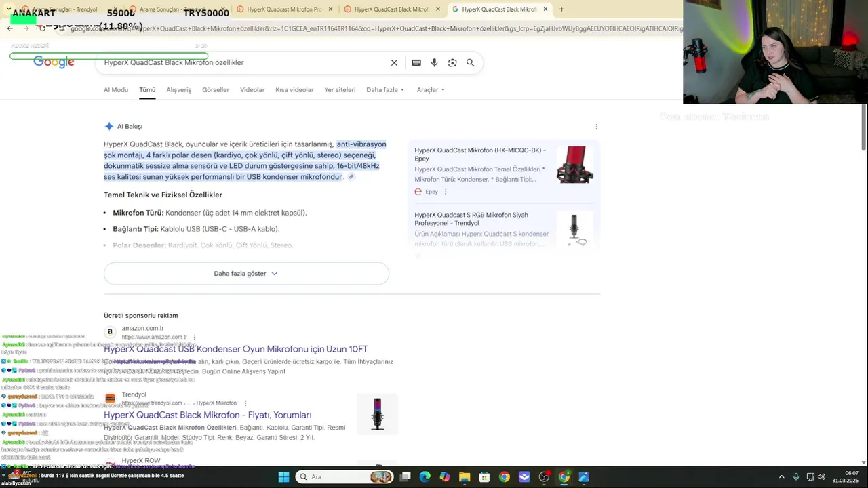
Task: Expand the Daha fazla search filter dropdown
Action: coord(385,89)
